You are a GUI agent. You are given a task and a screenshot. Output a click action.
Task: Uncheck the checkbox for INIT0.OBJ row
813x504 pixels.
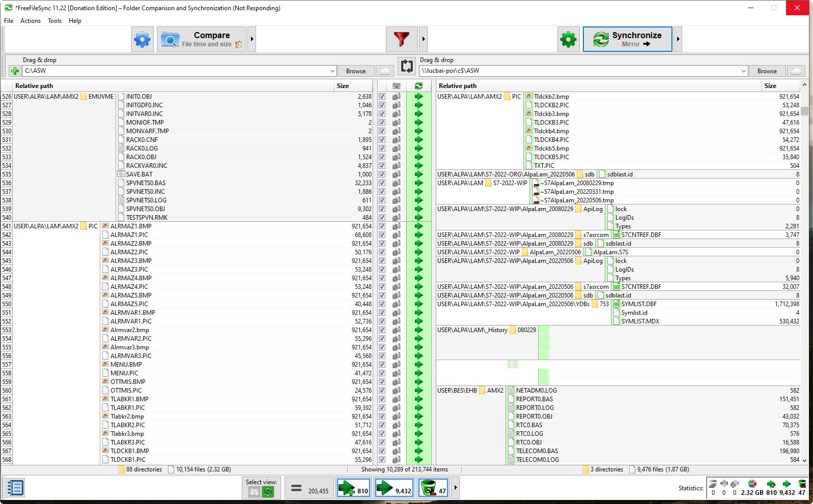pos(382,97)
